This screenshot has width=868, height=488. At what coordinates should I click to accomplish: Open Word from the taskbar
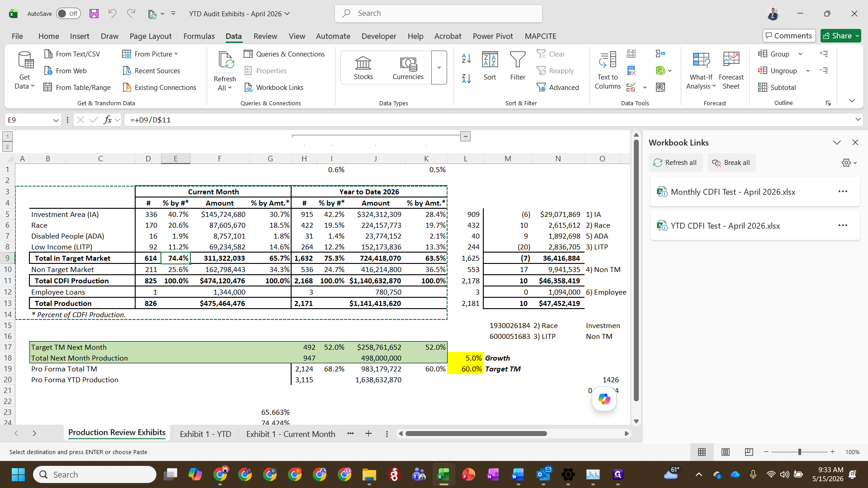click(518, 474)
